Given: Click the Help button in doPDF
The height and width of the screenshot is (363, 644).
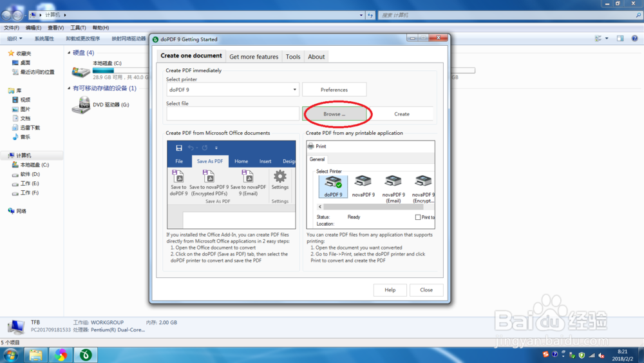Looking at the screenshot, I should [x=390, y=290].
